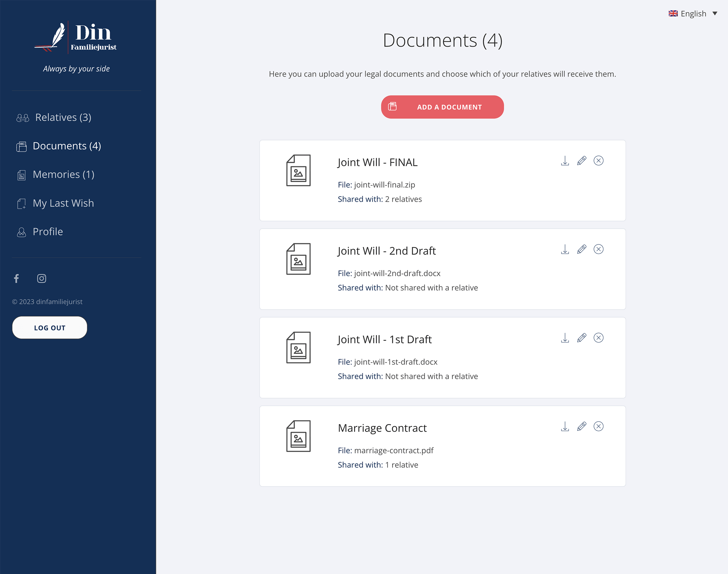Screen dimensions: 728x574
Task: Go to the Profile page
Action: click(48, 232)
